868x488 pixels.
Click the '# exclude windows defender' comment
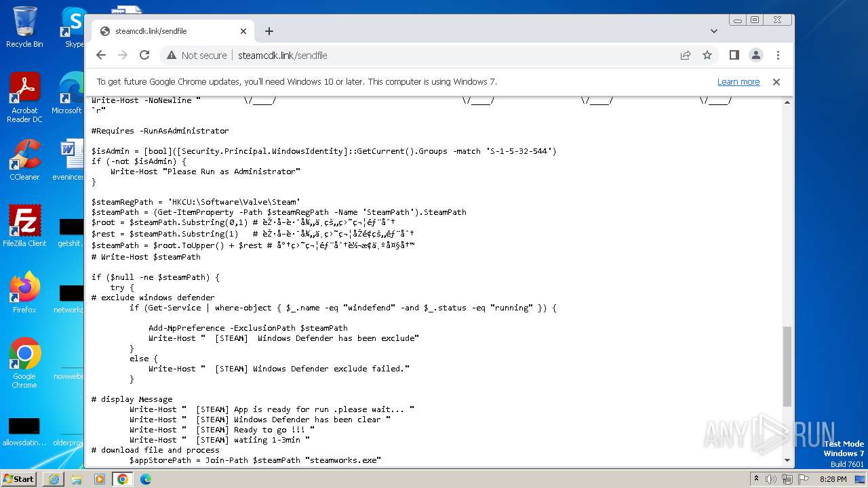(153, 298)
